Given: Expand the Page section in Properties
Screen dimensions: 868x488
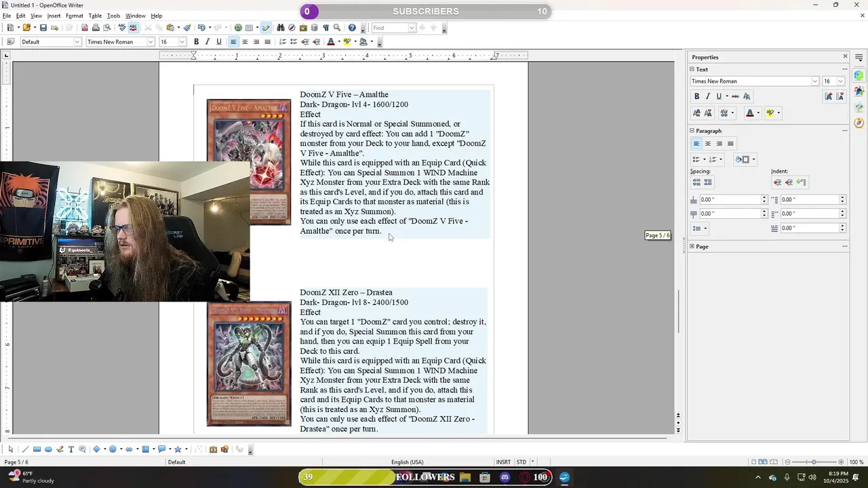Looking at the screenshot, I should point(692,247).
